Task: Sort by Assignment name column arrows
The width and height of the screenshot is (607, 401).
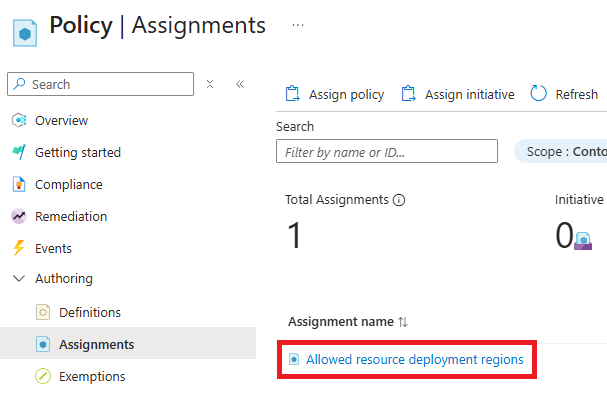Action: click(403, 322)
